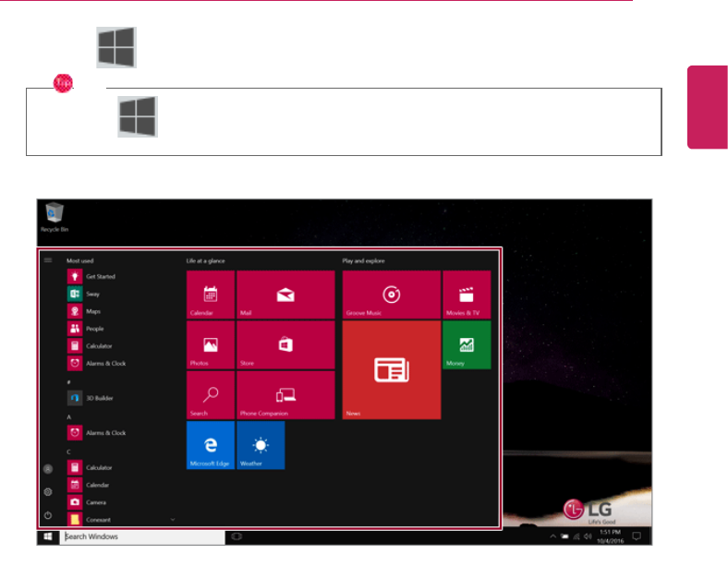The image size is (728, 566).
Task: Open the Groove Music tile
Action: [392, 295]
